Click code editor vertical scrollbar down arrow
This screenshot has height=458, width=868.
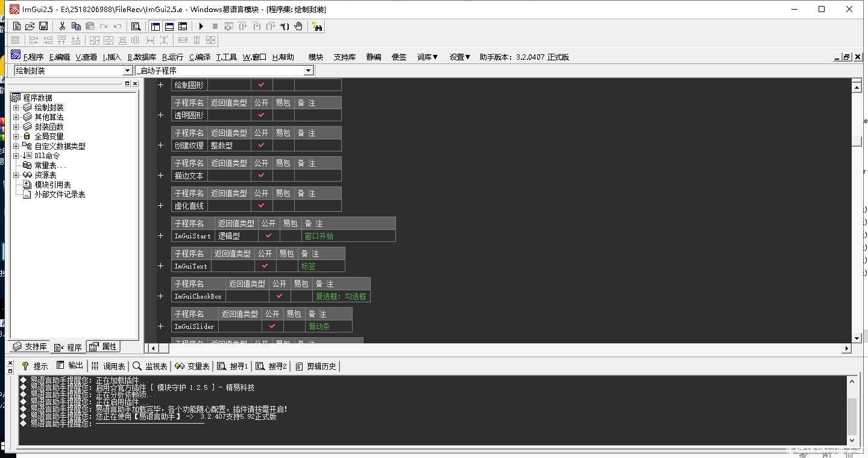tap(857, 338)
